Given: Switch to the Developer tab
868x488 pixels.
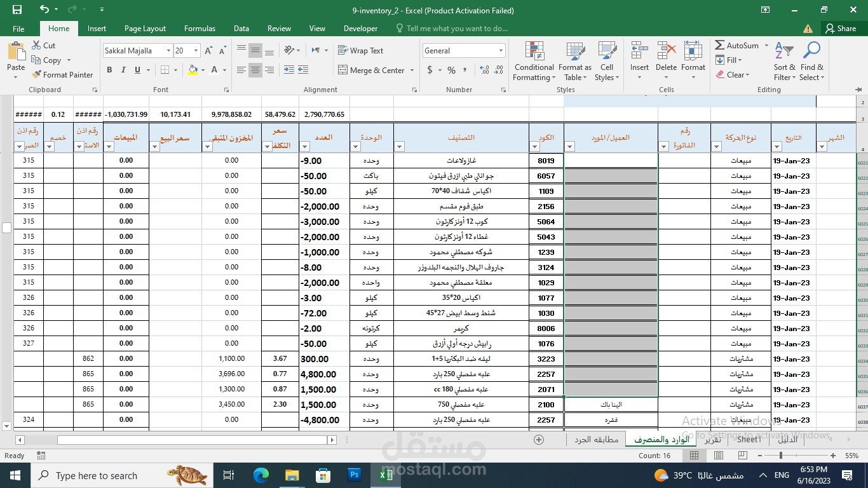Looking at the screenshot, I should coord(360,29).
